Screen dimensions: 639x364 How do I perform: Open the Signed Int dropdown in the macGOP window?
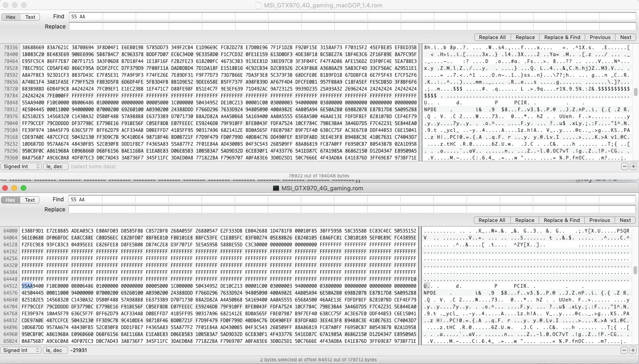tap(21, 166)
